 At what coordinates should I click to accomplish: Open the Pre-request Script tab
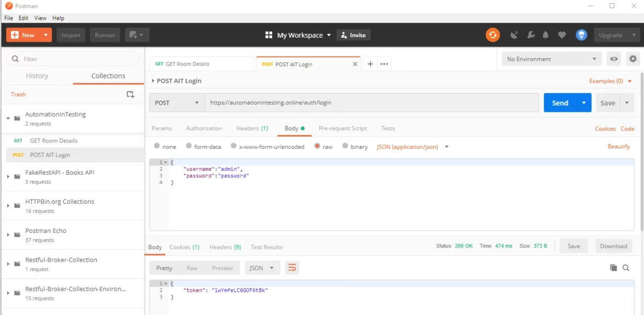pos(343,128)
